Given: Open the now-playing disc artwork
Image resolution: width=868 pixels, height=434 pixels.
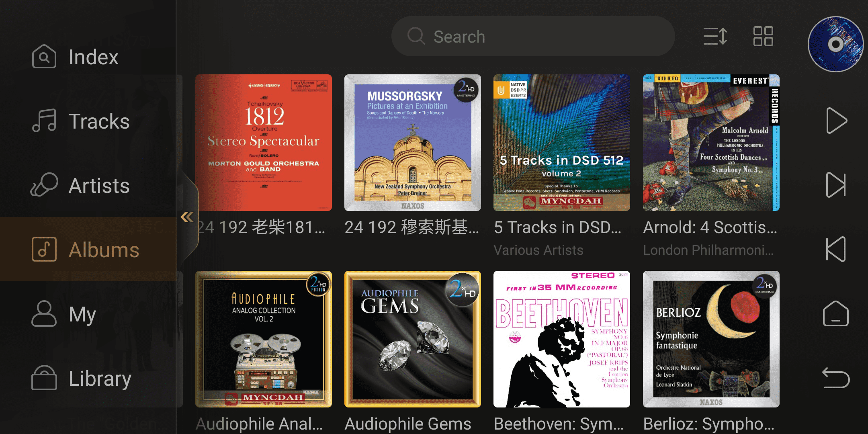Looking at the screenshot, I should [x=836, y=44].
